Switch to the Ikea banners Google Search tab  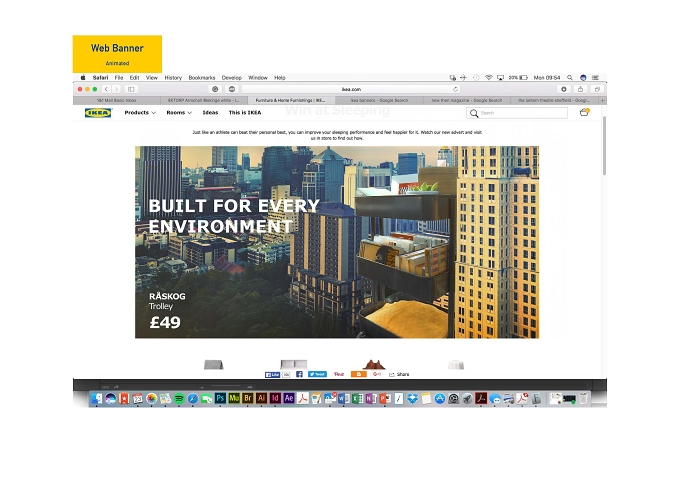click(x=379, y=100)
